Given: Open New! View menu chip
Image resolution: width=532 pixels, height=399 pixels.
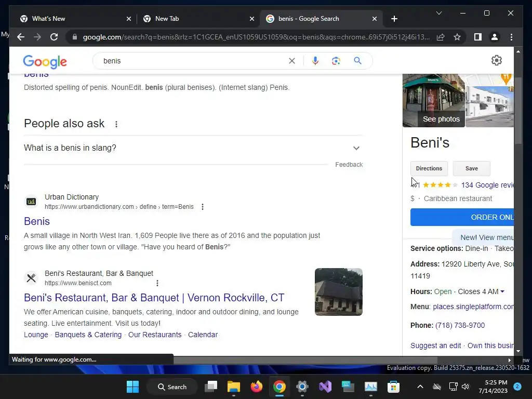Looking at the screenshot, I should tap(483, 237).
